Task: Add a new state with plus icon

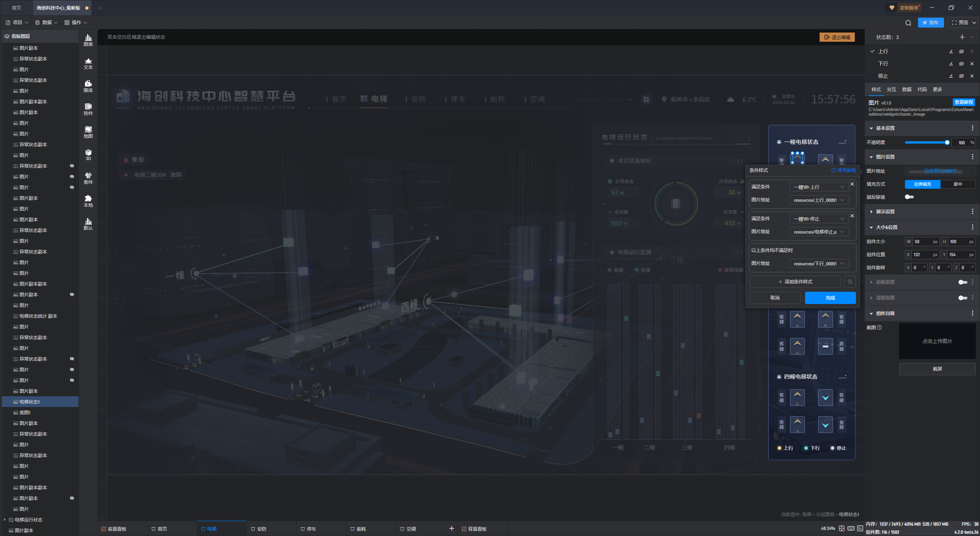Action: [962, 37]
